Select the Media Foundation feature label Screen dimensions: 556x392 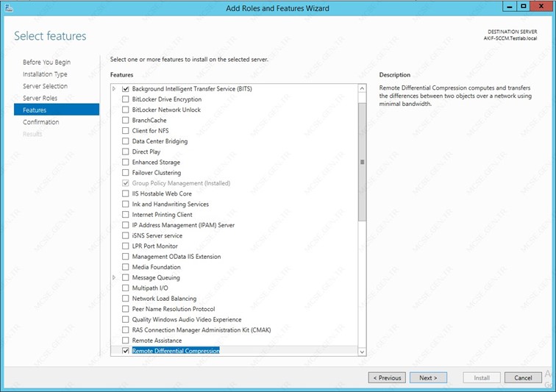coord(157,267)
